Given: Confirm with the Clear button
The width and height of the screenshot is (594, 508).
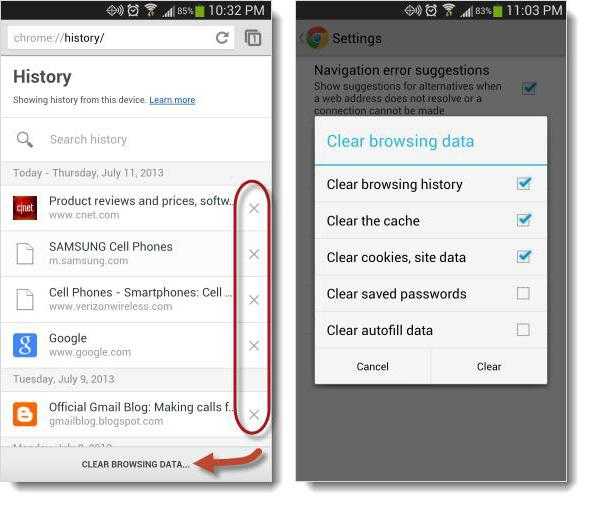Looking at the screenshot, I should (x=489, y=366).
